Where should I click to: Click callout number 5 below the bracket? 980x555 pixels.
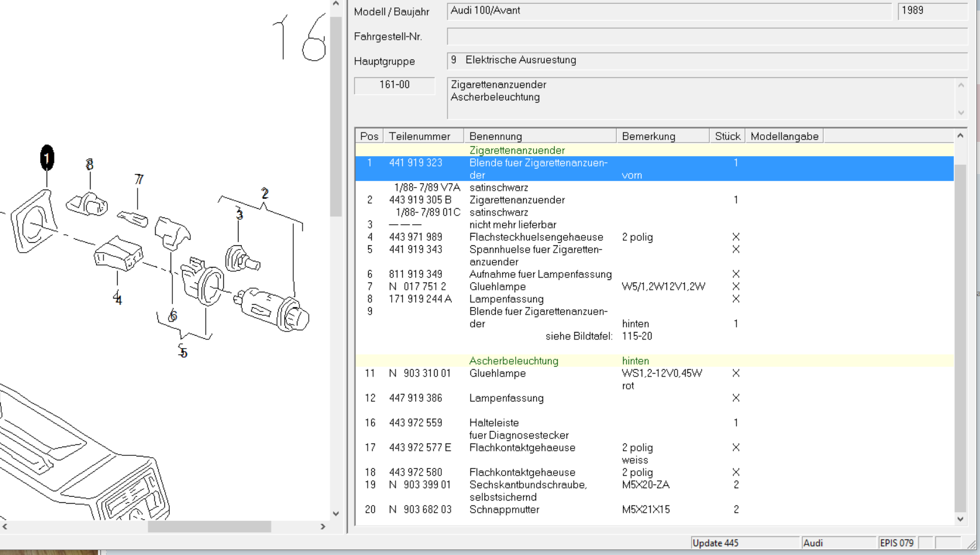pos(183,352)
